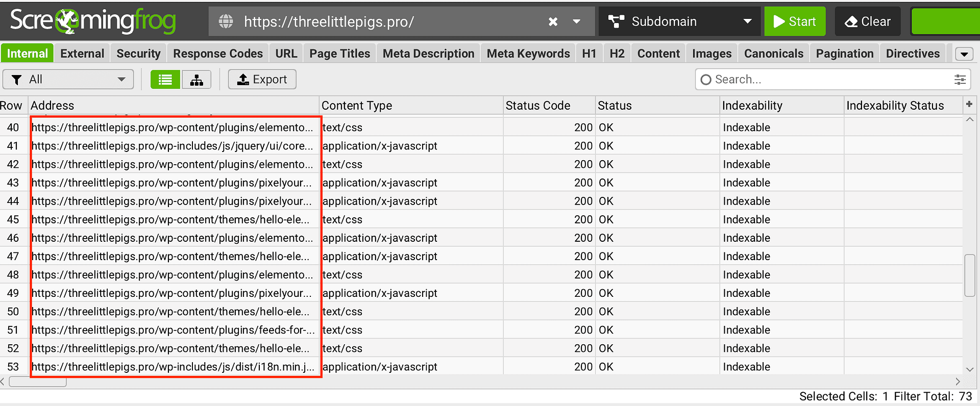980x406 pixels.
Task: Show more tabs via overflow arrow
Action: click(964, 54)
